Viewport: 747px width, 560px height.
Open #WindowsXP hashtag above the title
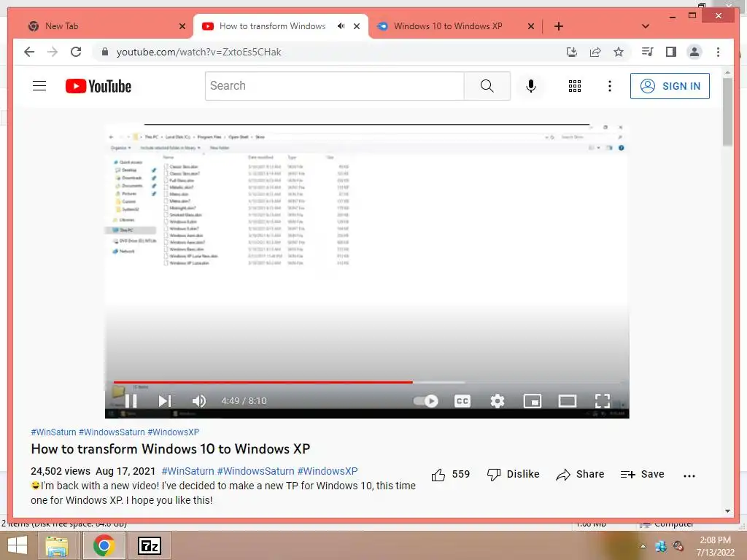pos(174,432)
